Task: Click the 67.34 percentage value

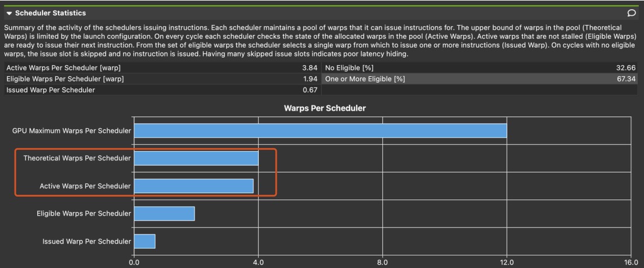Action: pyautogui.click(x=627, y=79)
